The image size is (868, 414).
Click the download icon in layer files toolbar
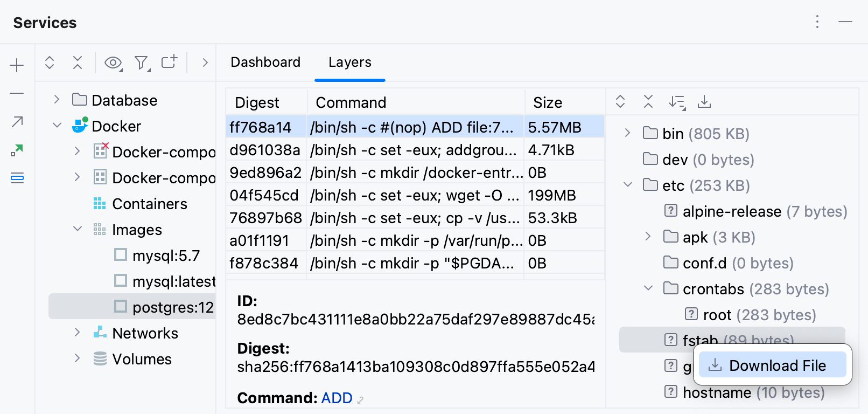(x=704, y=102)
